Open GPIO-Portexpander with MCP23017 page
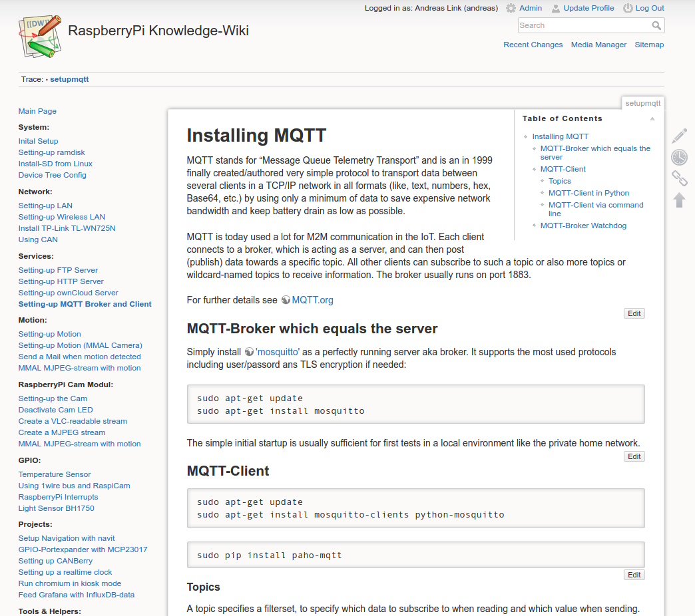Screen dimensions: 695x616 [x=83, y=549]
